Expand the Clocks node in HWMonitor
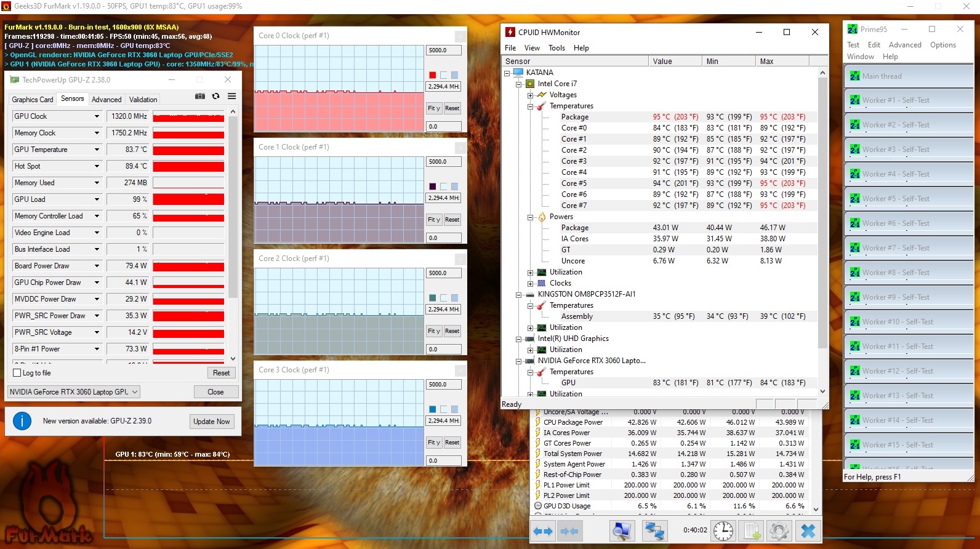 point(530,284)
